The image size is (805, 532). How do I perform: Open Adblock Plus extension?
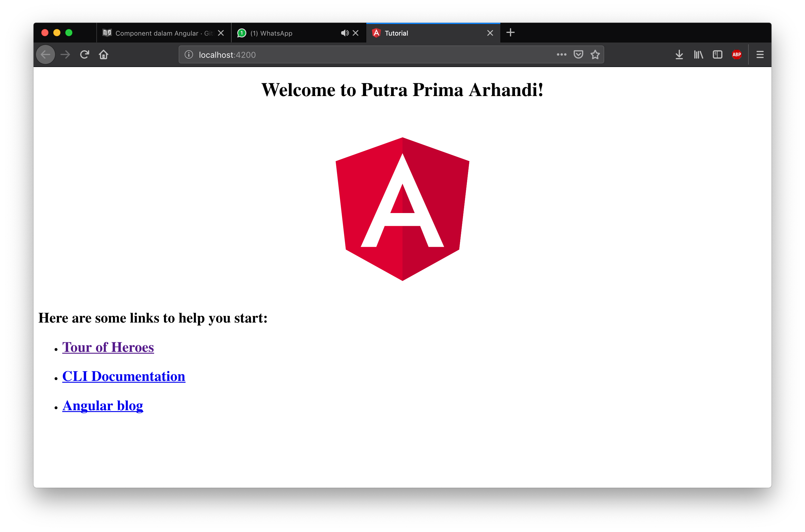click(x=736, y=55)
